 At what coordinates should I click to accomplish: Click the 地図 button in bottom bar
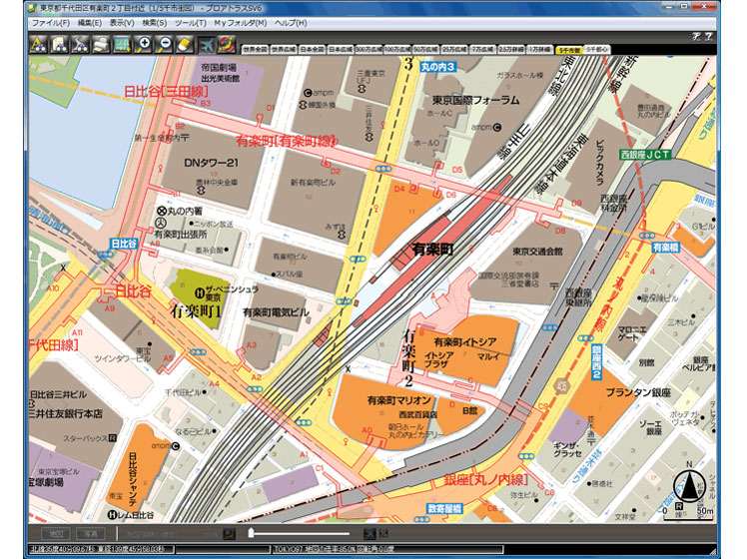tap(55, 534)
